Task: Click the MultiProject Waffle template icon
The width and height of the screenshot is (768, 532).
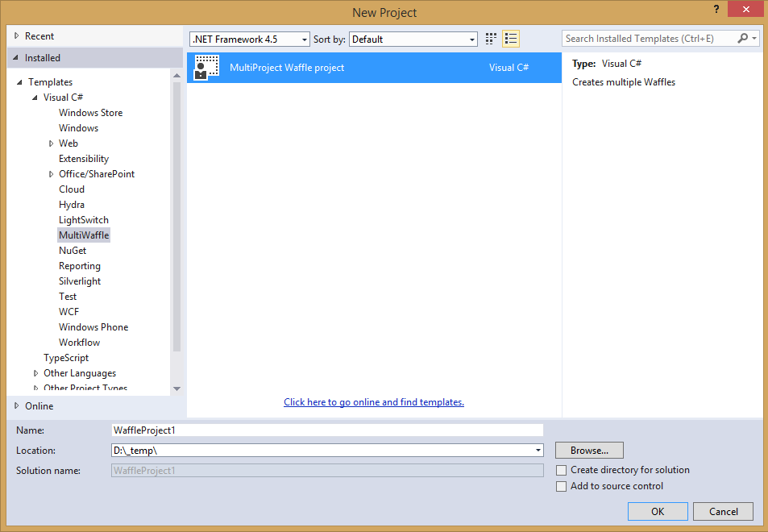Action: [207, 68]
